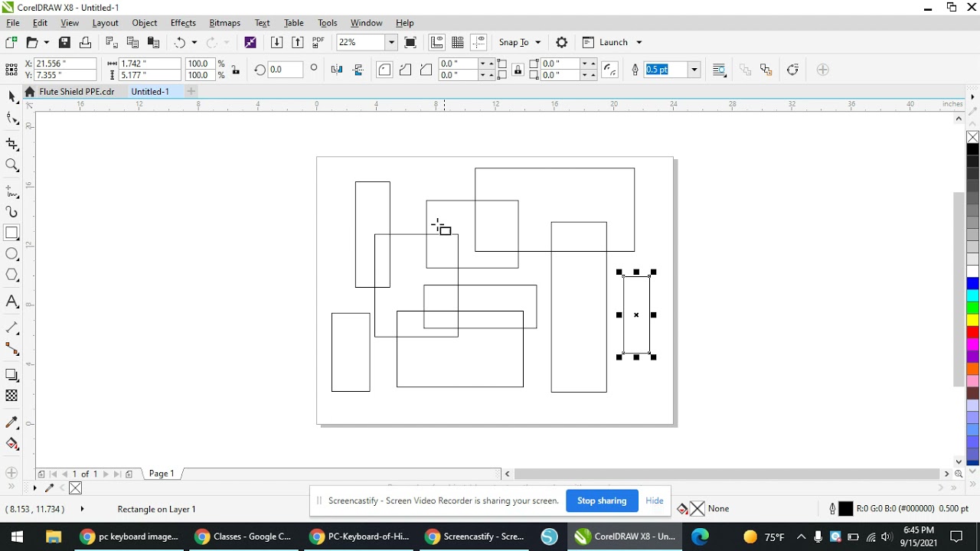Toggle relative corner scaling button

(x=609, y=70)
